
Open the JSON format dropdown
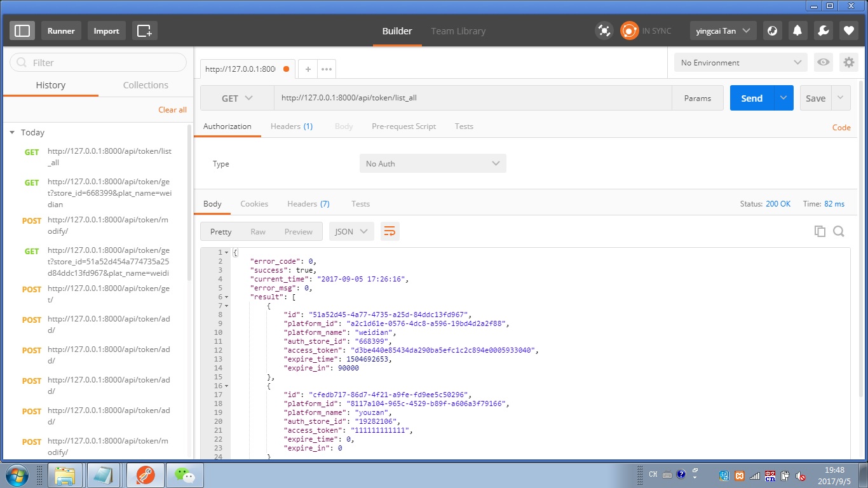(351, 231)
